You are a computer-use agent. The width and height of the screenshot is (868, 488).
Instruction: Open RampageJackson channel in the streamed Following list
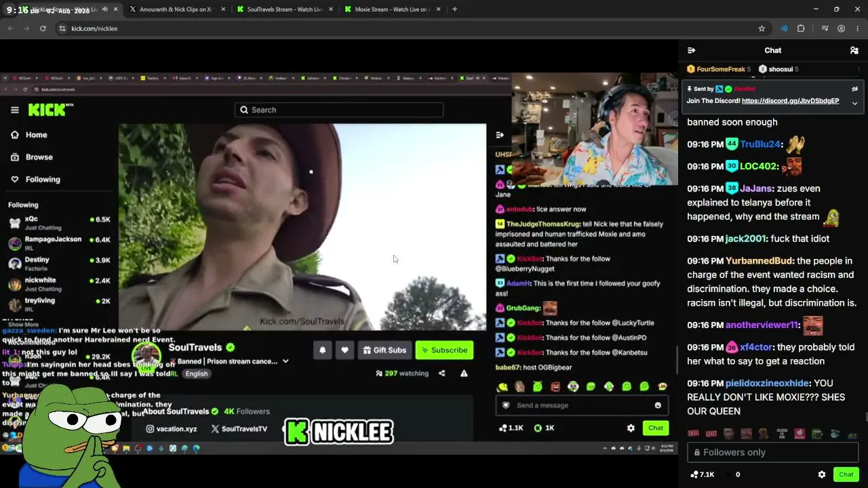[x=59, y=243]
